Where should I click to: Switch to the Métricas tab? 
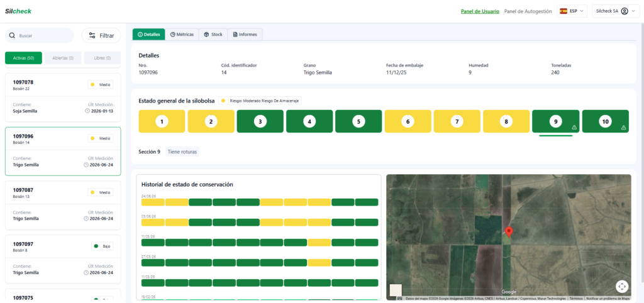pos(182,35)
